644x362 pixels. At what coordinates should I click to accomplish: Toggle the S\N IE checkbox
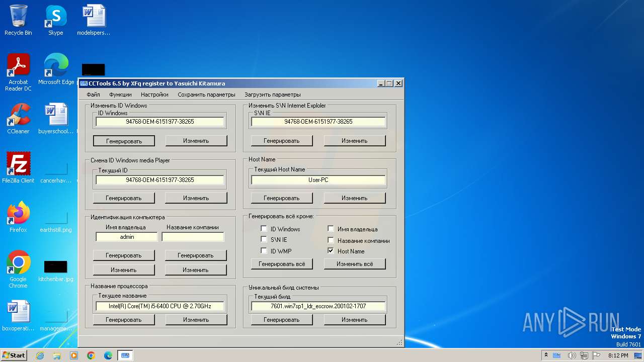pos(264,240)
